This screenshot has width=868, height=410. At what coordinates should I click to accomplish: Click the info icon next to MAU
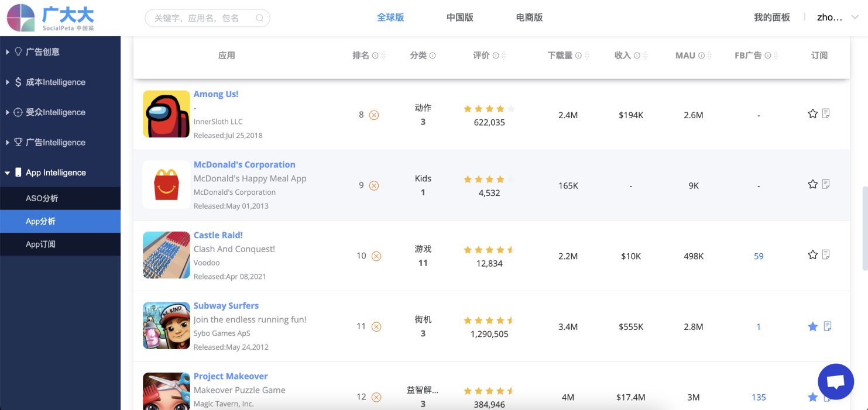click(x=701, y=56)
